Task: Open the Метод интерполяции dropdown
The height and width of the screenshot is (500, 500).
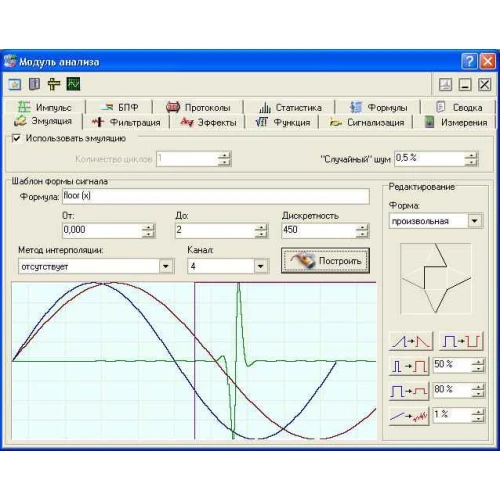Action: point(166,266)
